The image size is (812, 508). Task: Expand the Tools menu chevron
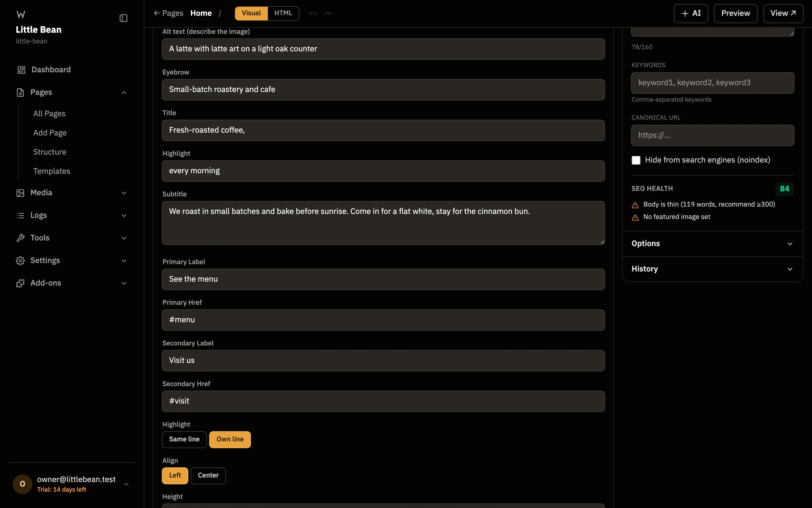click(124, 238)
